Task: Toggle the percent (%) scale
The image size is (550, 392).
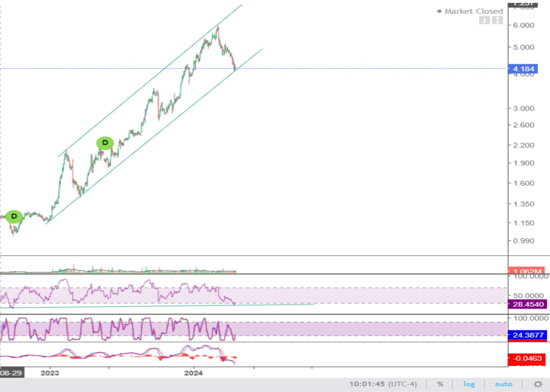Action: tap(440, 384)
